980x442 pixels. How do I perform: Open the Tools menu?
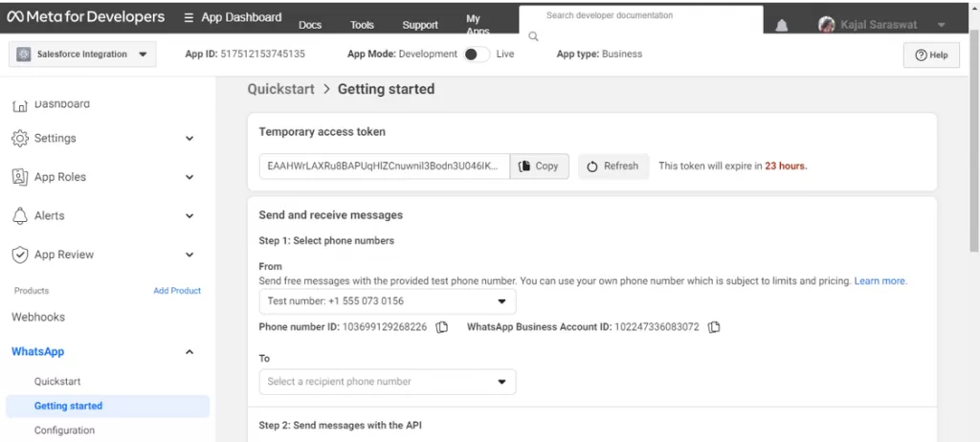pyautogui.click(x=362, y=25)
